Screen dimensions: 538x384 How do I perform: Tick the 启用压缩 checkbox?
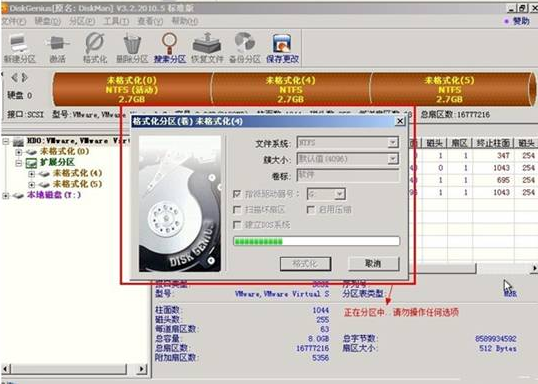point(311,209)
